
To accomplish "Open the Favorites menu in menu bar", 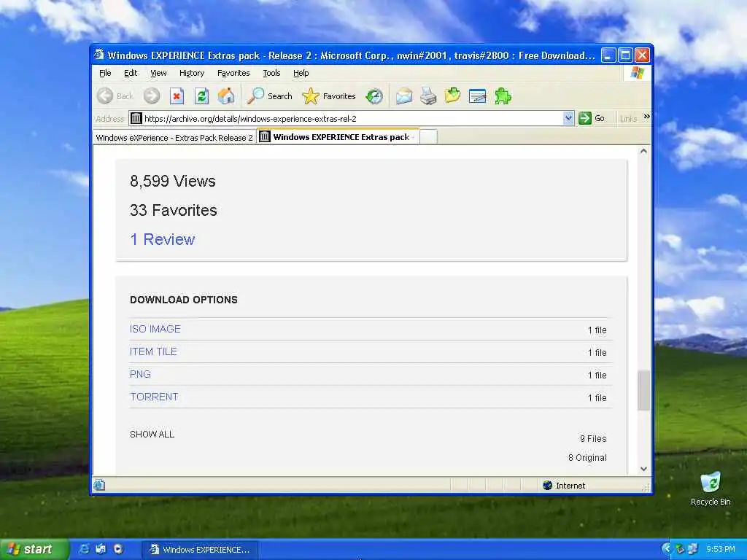I will 233,73.
